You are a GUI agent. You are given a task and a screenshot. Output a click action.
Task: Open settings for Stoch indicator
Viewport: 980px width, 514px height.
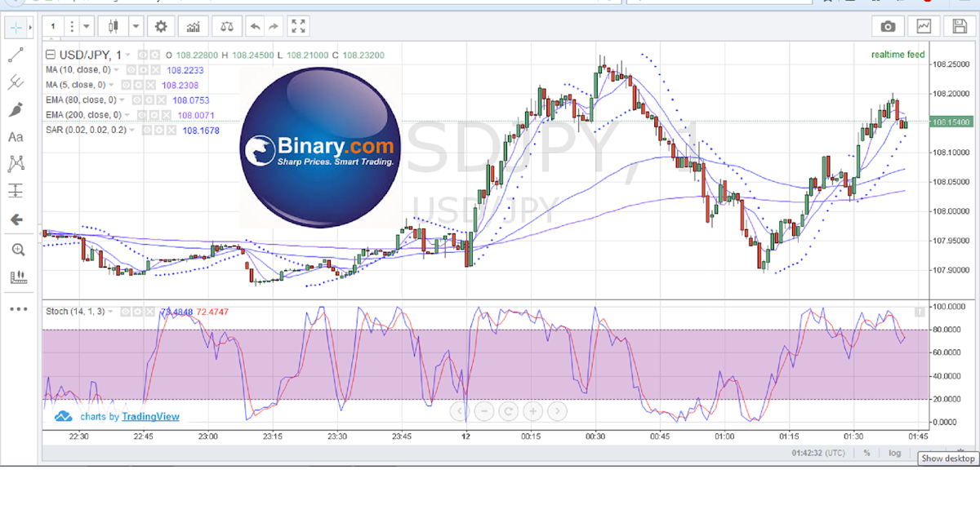(x=137, y=312)
